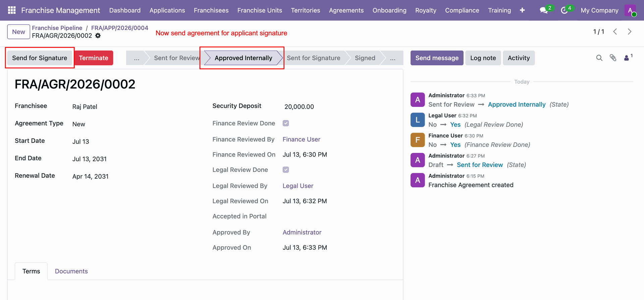Click the Administrator user avatar in navbar
This screenshot has width=644, height=300.
click(630, 10)
